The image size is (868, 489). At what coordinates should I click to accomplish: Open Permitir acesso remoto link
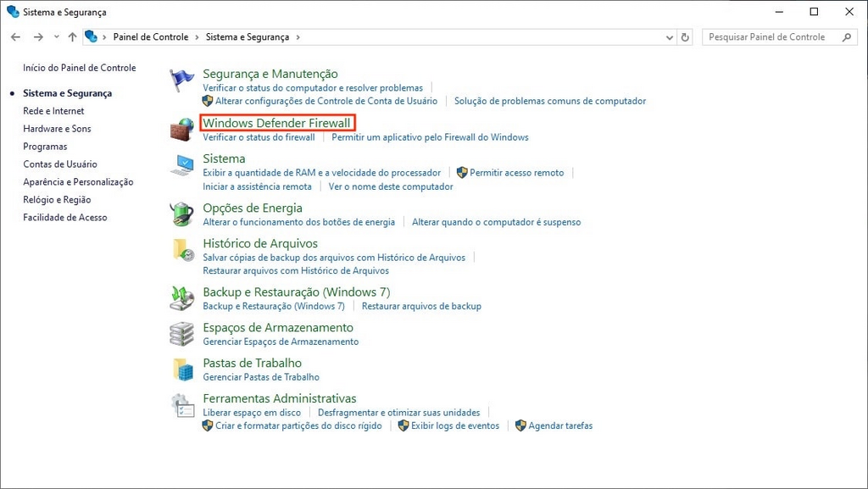[x=516, y=172]
